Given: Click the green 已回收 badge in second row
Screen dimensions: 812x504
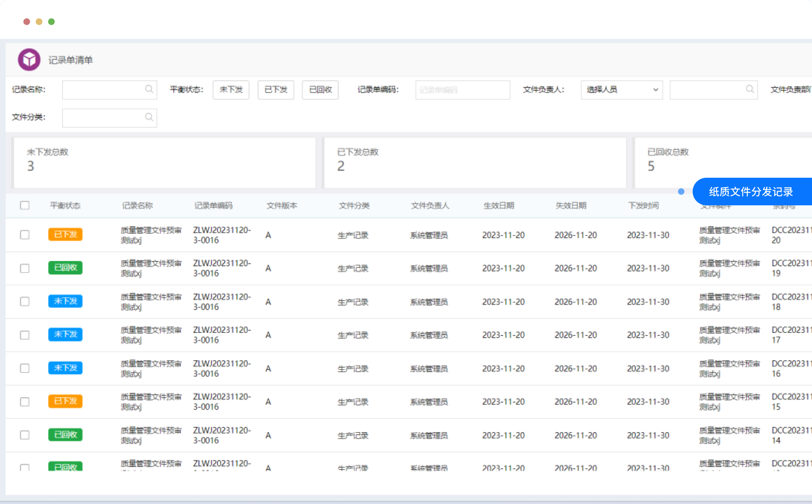Looking at the screenshot, I should click(65, 268).
